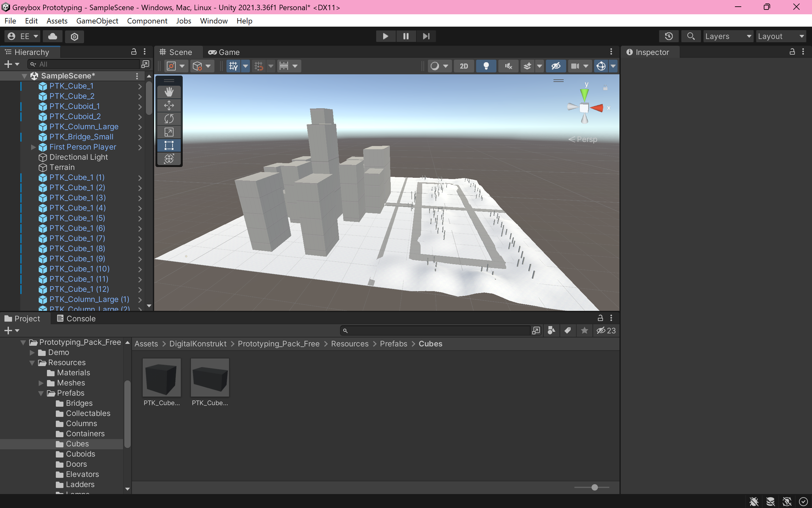Click Prefabs in the breadcrumb path
This screenshot has width=812, height=508.
click(x=393, y=344)
